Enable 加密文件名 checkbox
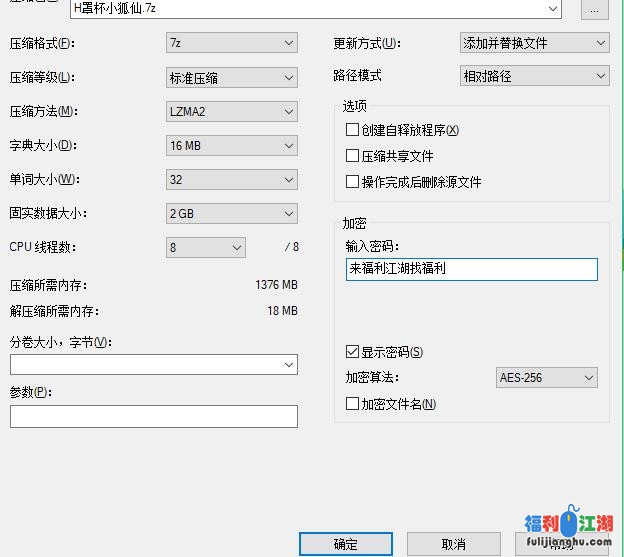Screen dimensions: 624x557 pyautogui.click(x=352, y=404)
